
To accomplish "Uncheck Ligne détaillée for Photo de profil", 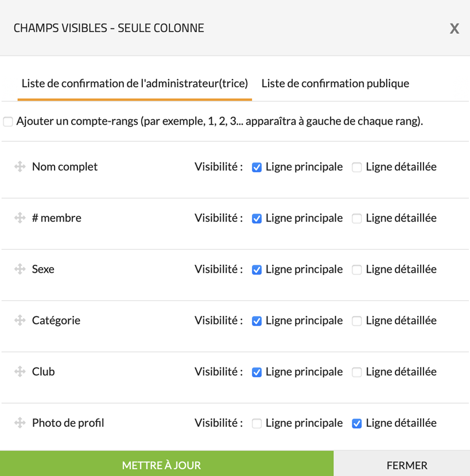I will (357, 424).
